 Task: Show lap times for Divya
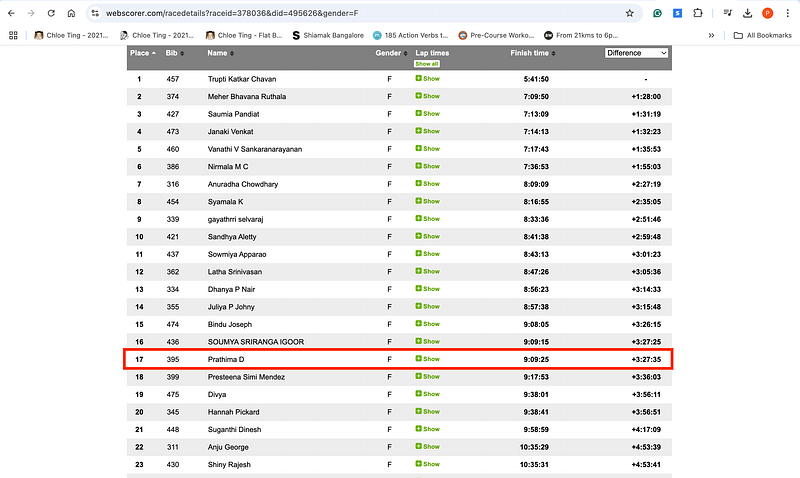(428, 394)
